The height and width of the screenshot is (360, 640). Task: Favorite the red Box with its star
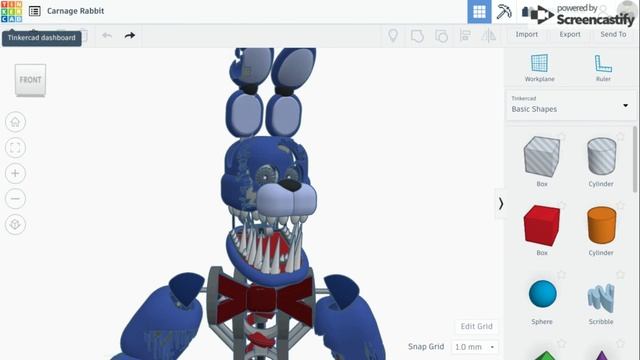tap(562, 205)
